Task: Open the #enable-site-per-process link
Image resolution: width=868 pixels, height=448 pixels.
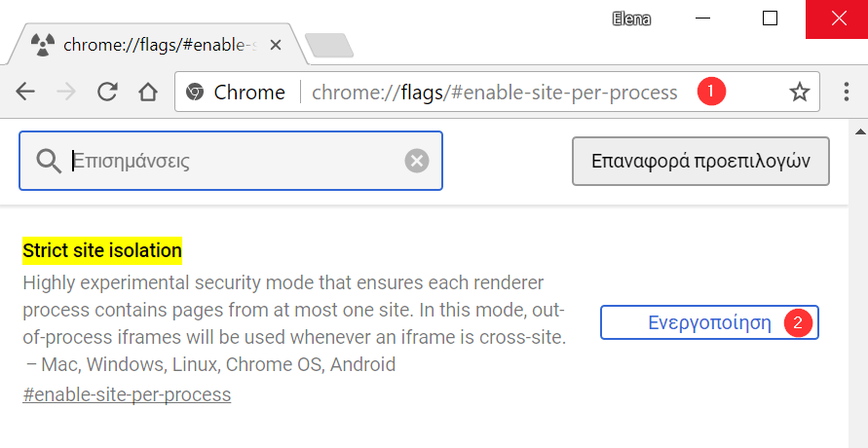Action: [x=127, y=394]
